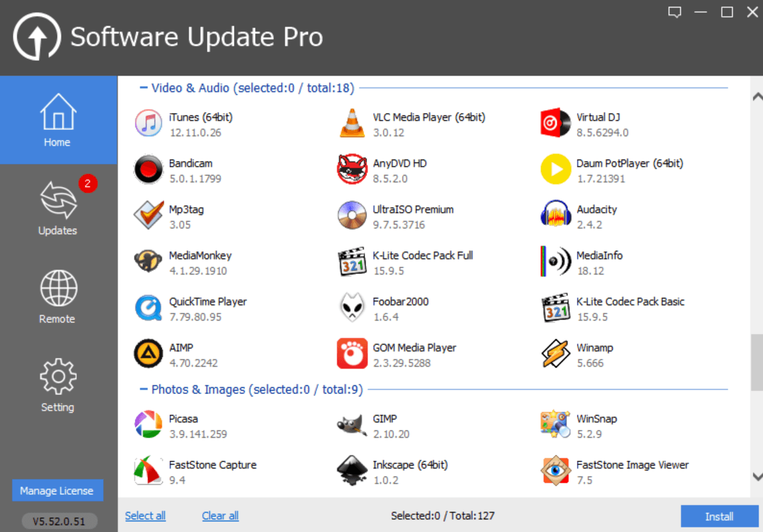Select the Winamp app icon
Screen dimensions: 763x532
pyautogui.click(x=555, y=354)
